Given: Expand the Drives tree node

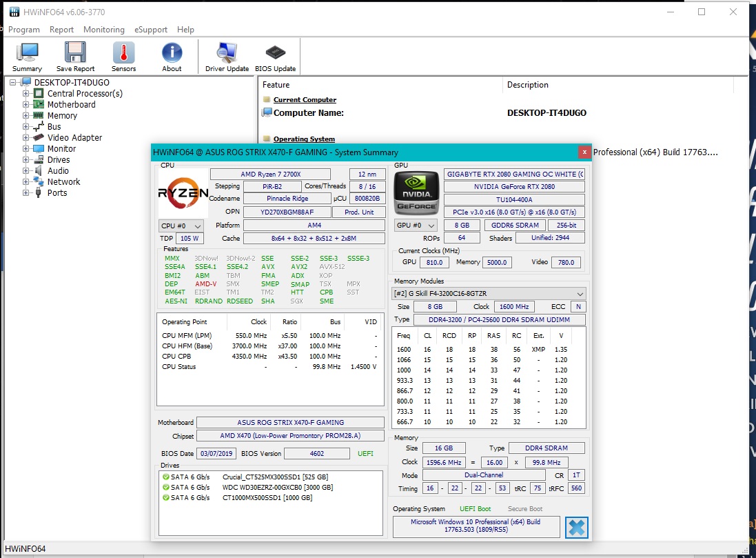Looking at the screenshot, I should point(25,160).
